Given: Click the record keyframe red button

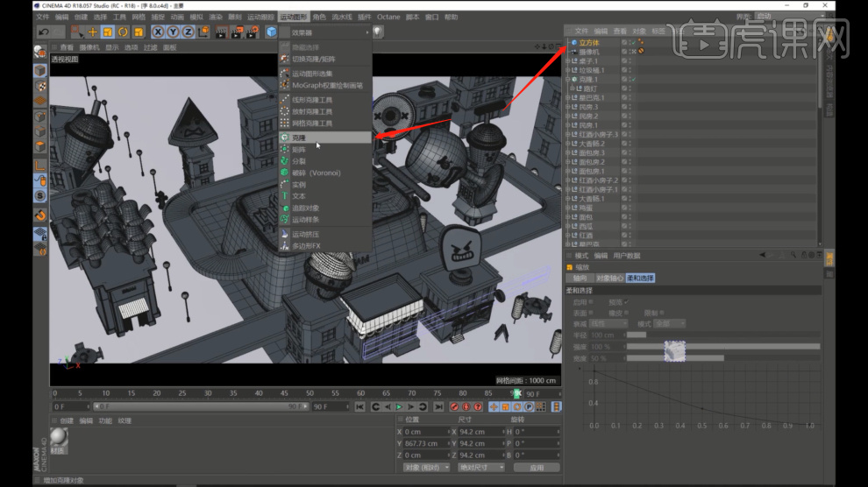Looking at the screenshot, I should pos(454,406).
